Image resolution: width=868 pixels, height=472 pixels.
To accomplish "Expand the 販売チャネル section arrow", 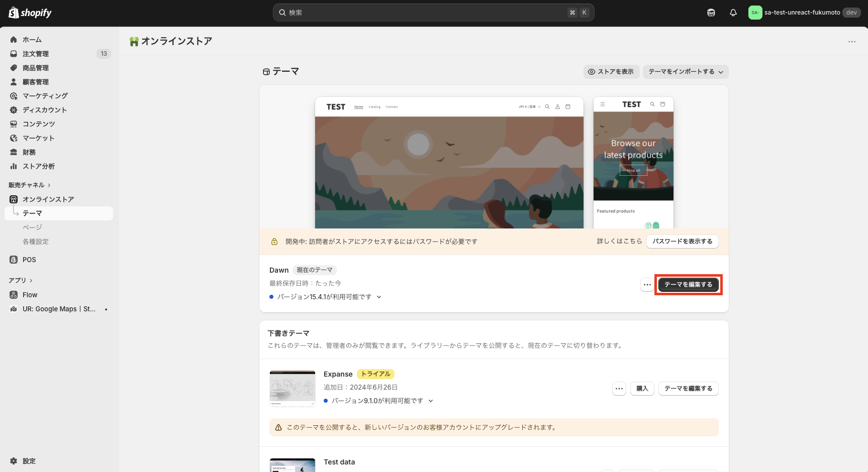I will (49, 185).
